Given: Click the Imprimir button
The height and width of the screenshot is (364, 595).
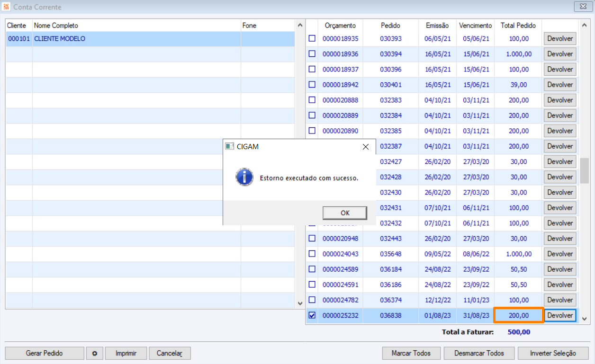Looking at the screenshot, I should click(126, 353).
